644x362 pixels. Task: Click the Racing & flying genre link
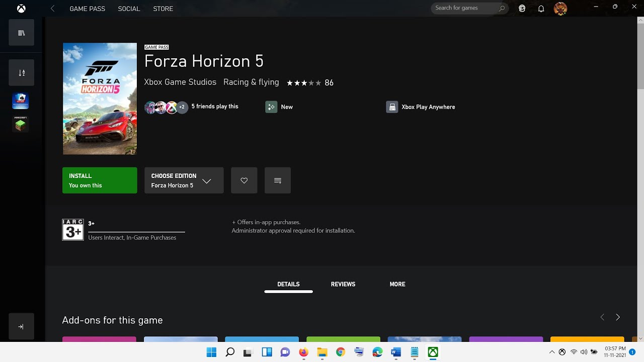click(251, 82)
